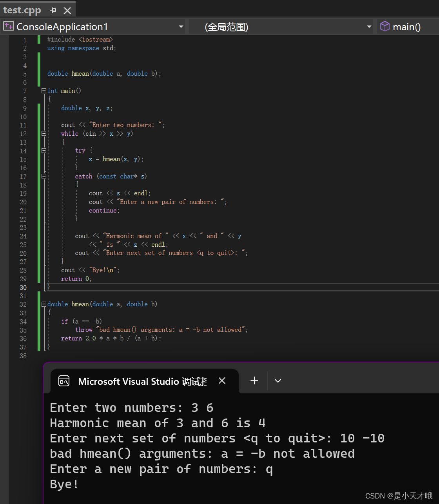This screenshot has width=439, height=504.
Task: Click 'return 2.0 * a * b / (a + b);'
Action: click(x=111, y=338)
